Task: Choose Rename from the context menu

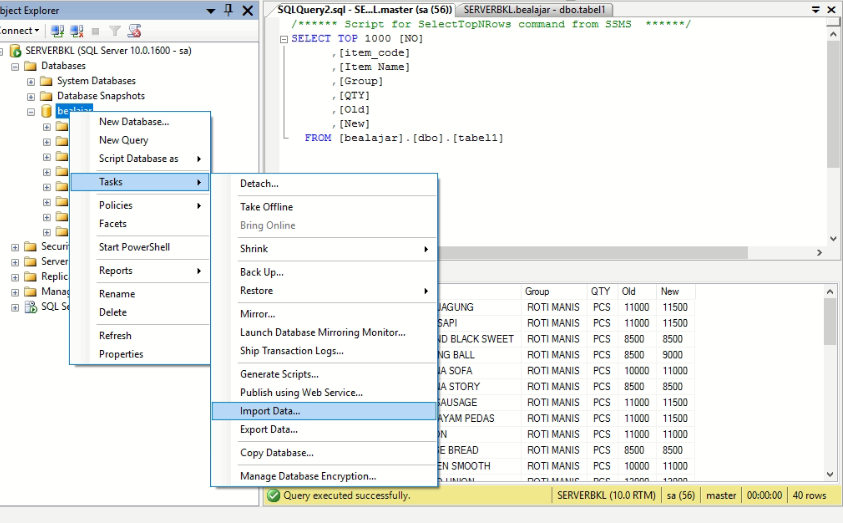Action: (x=140, y=294)
